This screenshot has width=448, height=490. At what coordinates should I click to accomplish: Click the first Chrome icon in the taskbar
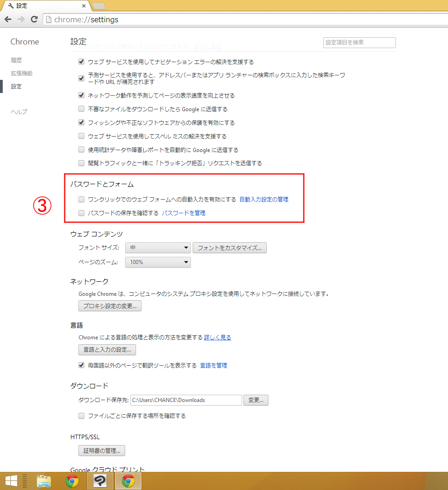pyautogui.click(x=72, y=481)
